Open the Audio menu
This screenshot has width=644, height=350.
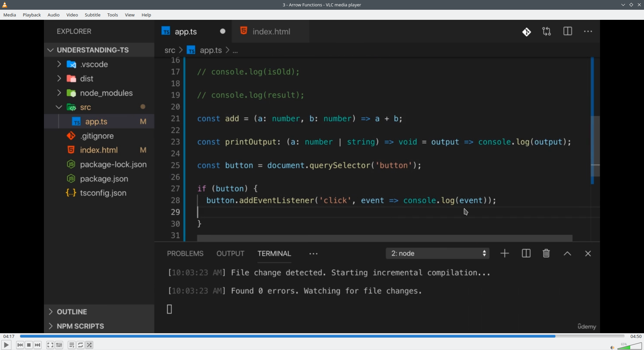coord(54,15)
